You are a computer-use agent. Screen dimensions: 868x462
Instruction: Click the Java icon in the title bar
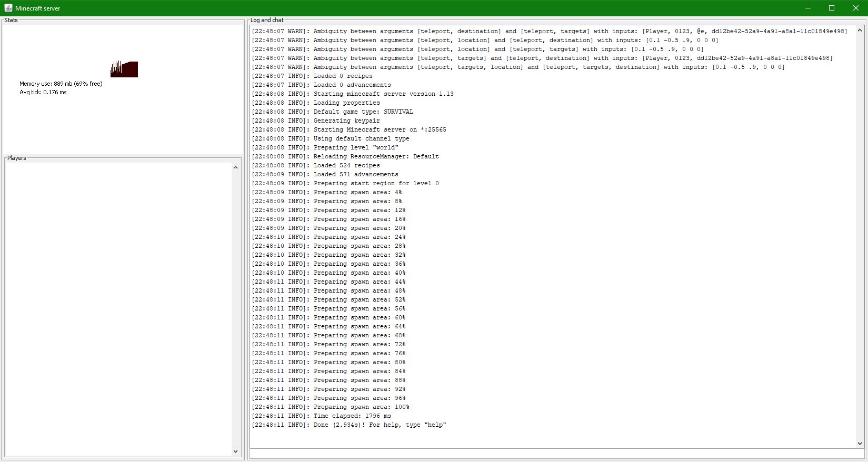tap(8, 8)
